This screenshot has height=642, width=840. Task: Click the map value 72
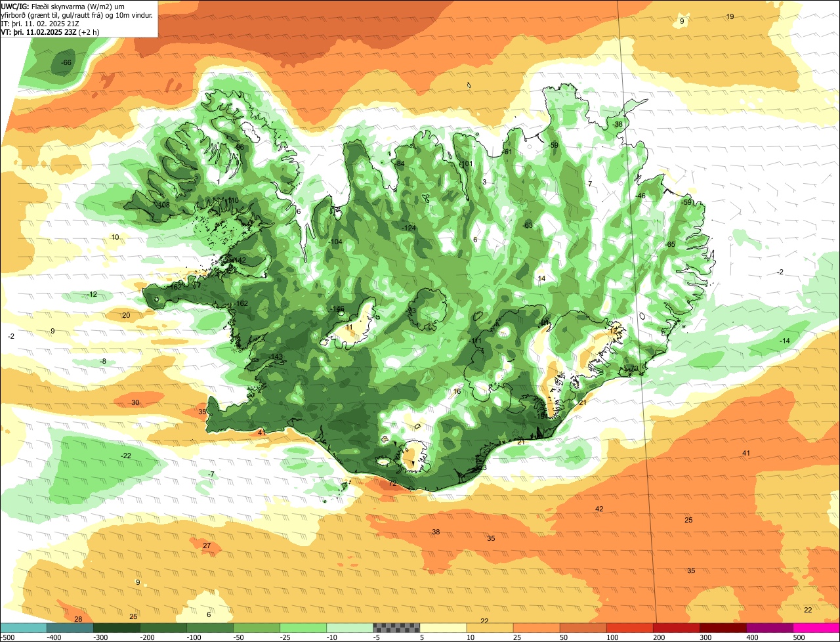tap(392, 483)
